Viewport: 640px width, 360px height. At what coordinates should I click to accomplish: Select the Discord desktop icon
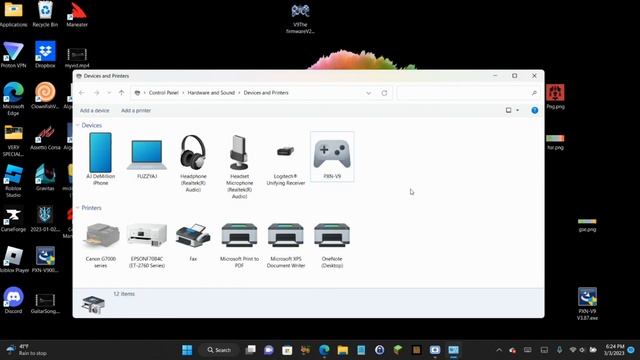tap(13, 301)
